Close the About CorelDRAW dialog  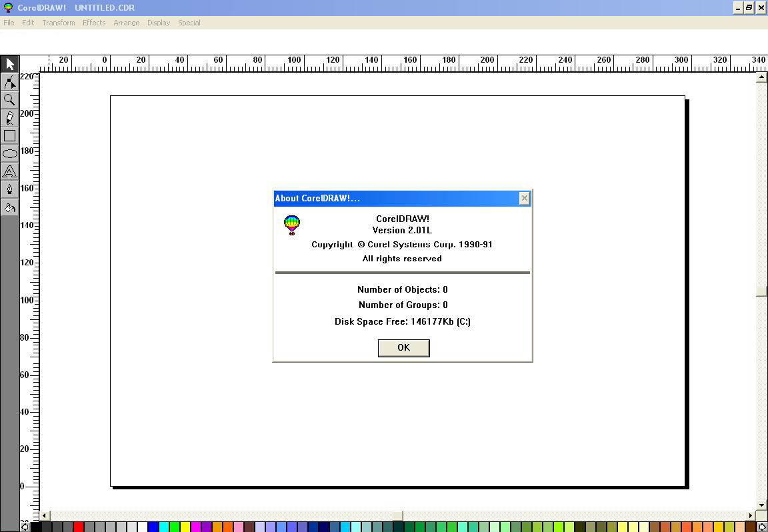(x=524, y=198)
